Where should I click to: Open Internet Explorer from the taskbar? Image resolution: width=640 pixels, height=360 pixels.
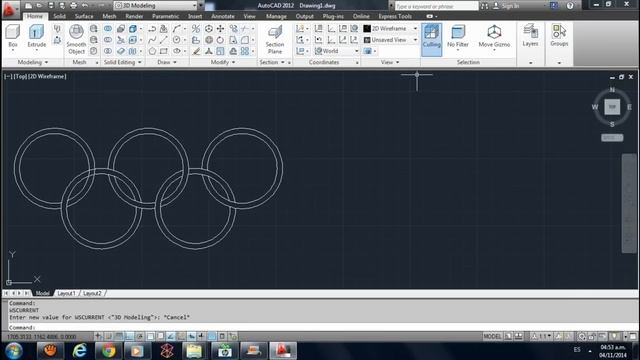tap(79, 351)
